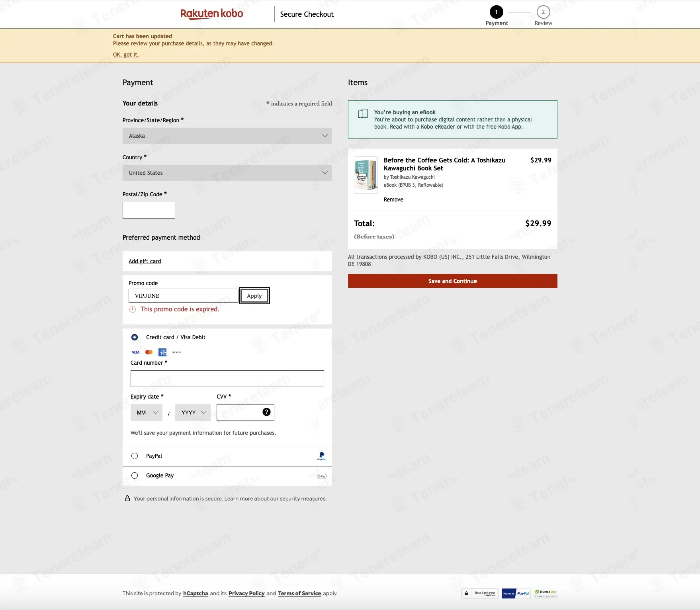Image resolution: width=700 pixels, height=610 pixels.
Task: Click the Discover card logo
Action: click(x=176, y=352)
